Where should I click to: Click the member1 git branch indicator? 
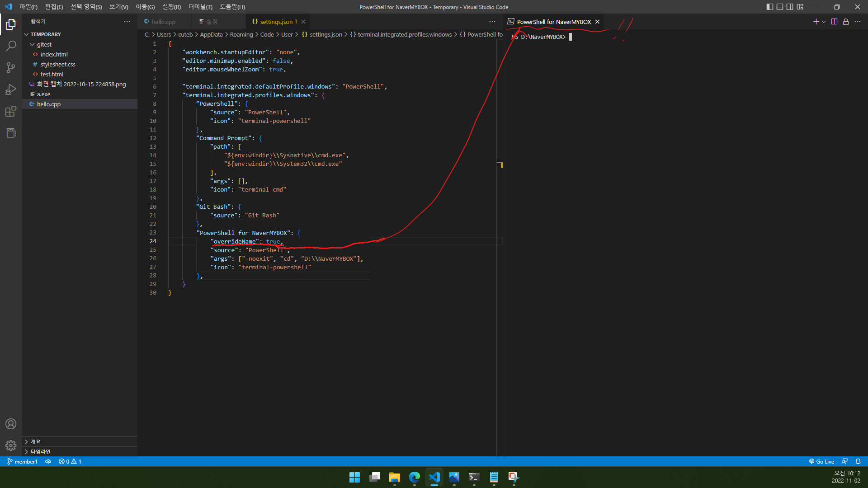(22, 461)
